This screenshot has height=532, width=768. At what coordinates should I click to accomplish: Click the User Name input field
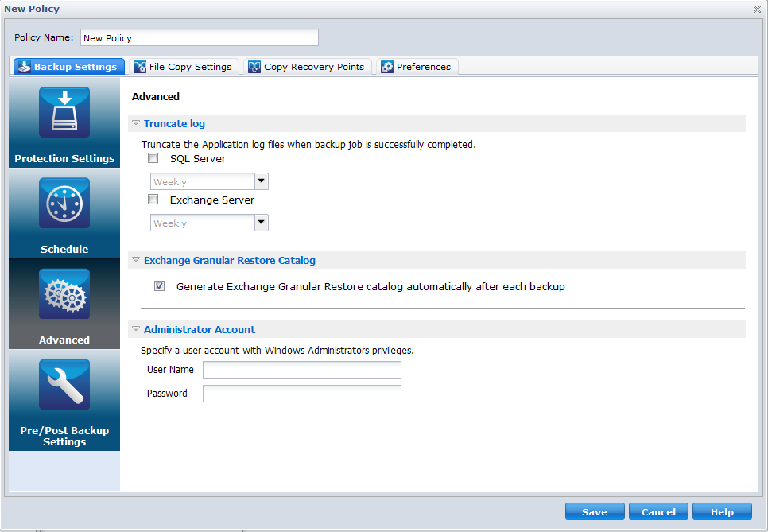point(301,370)
